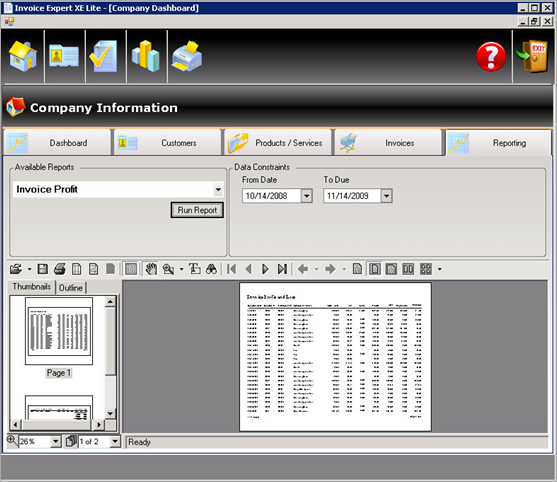Switch to actual size page view
The width and height of the screenshot is (557, 482).
pos(357,269)
